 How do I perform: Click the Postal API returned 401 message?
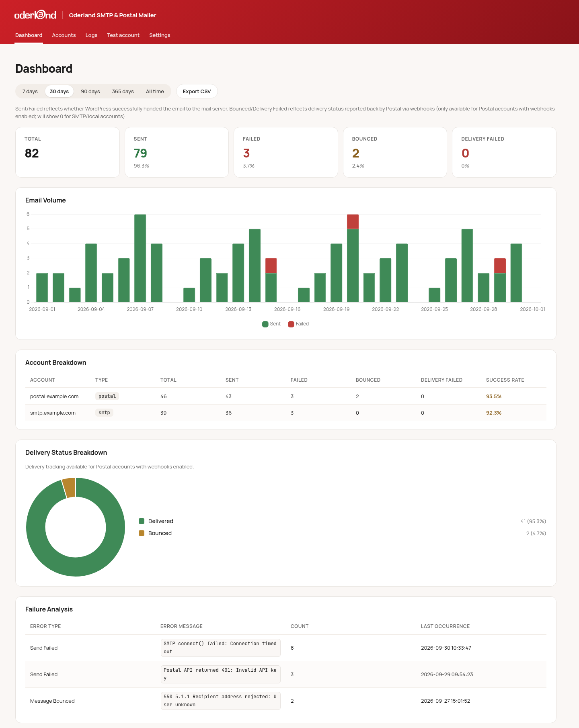pos(220,674)
